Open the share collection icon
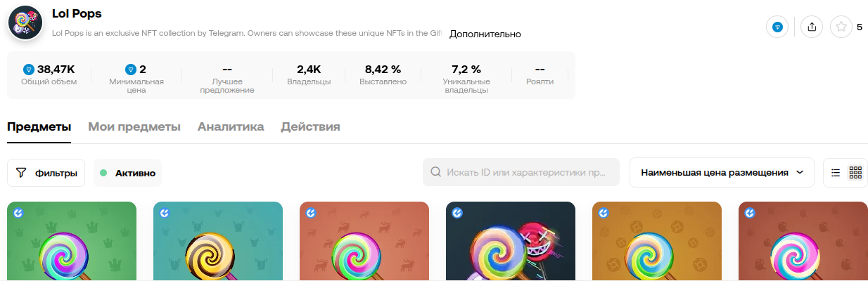The image size is (868, 281). [812, 27]
